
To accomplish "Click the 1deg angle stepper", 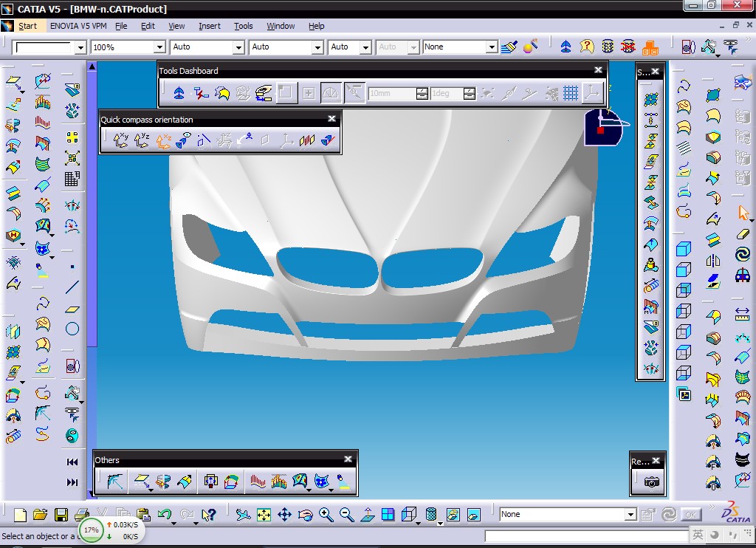I will [x=469, y=93].
